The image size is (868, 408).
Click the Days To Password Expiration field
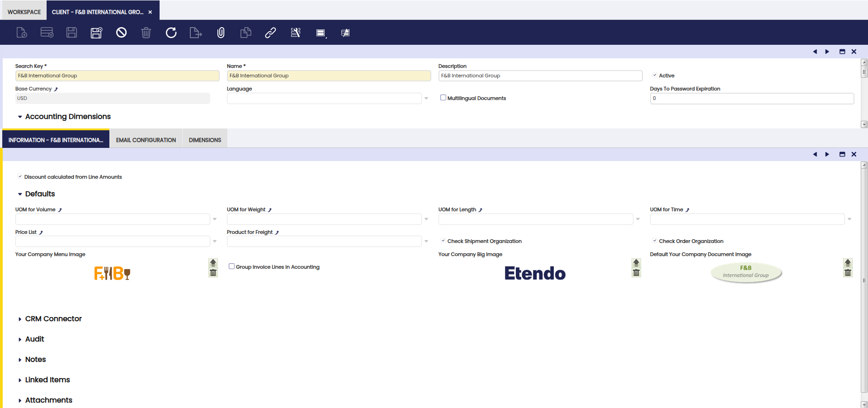751,98
